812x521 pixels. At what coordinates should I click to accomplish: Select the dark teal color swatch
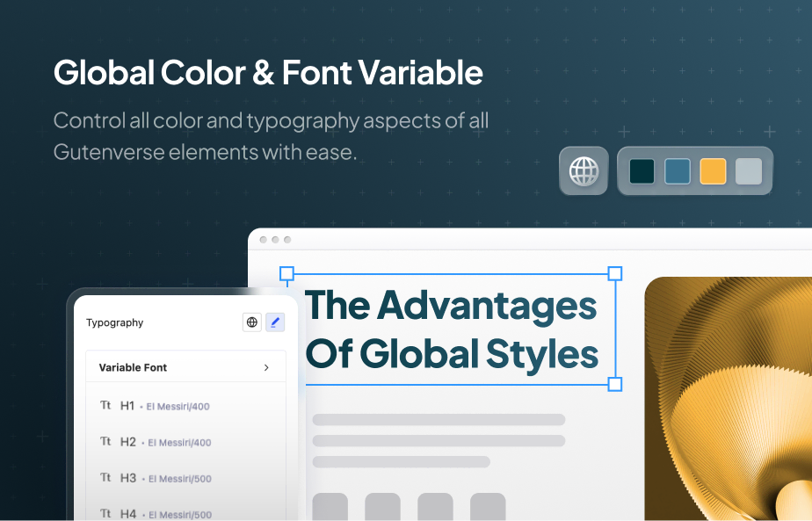[642, 170]
